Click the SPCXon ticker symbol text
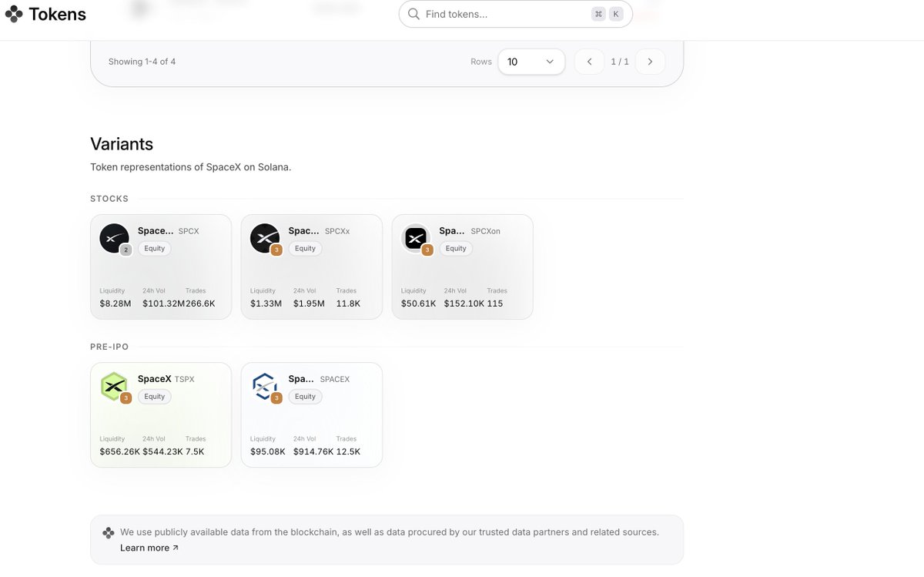 486,231
